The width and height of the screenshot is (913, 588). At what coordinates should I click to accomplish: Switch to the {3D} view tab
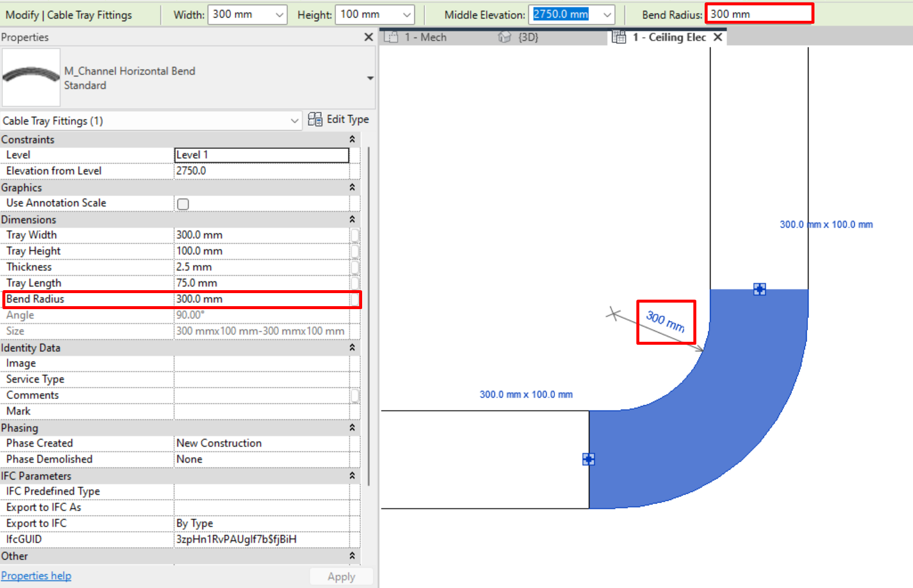tap(528, 37)
